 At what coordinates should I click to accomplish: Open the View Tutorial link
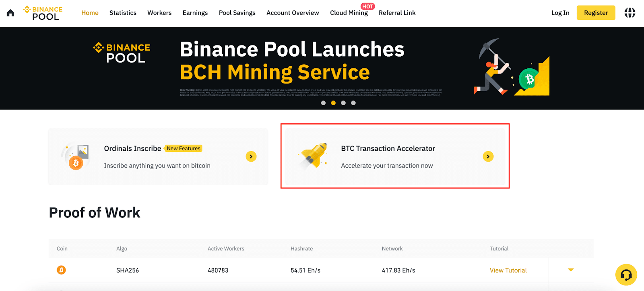pos(508,271)
